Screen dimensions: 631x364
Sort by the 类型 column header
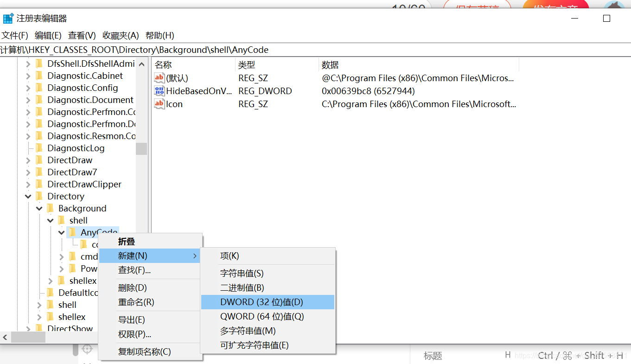277,65
